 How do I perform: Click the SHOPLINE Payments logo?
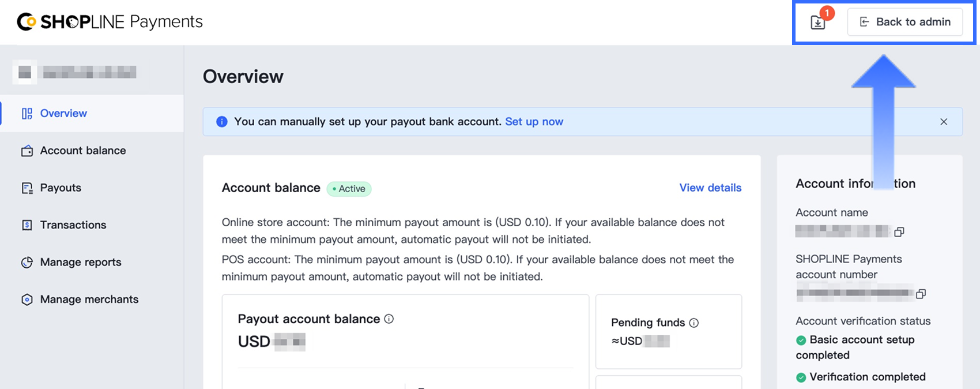coord(110,22)
